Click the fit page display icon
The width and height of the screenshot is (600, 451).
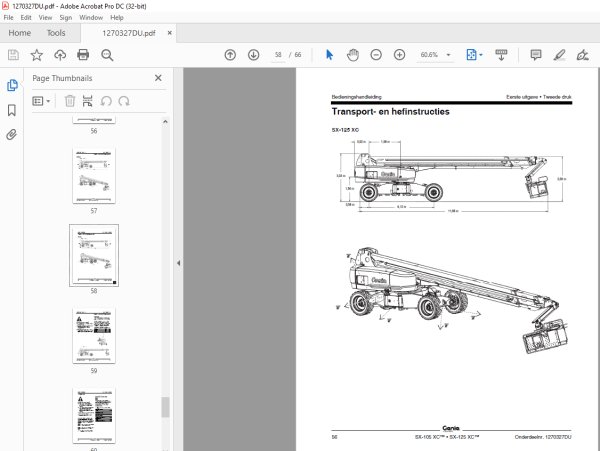471,55
